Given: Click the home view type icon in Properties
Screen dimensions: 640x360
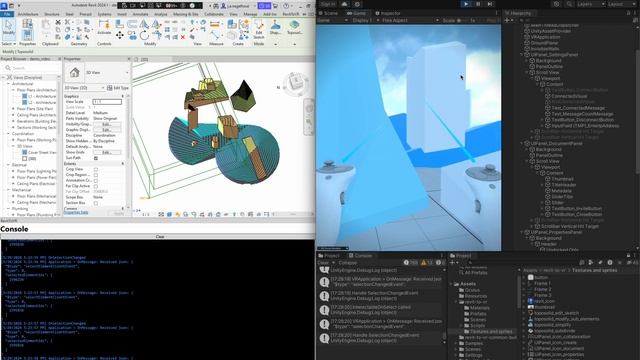Looking at the screenshot, I should coord(75,73).
